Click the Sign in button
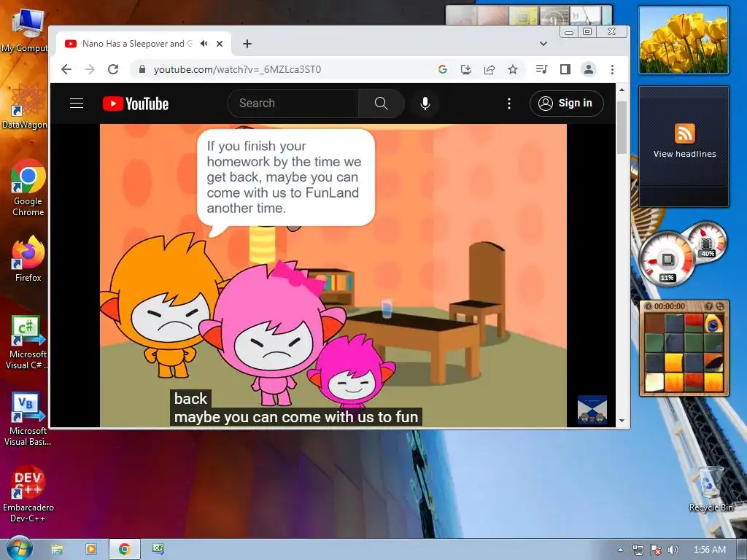 [566, 104]
